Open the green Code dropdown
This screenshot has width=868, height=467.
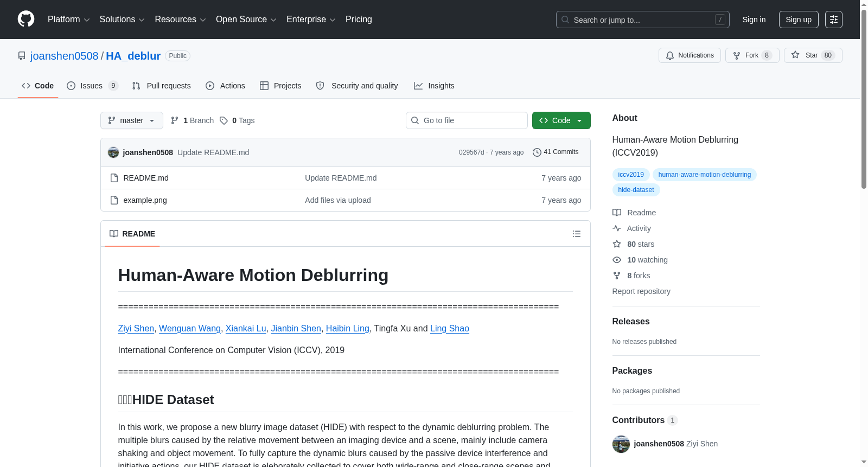561,120
